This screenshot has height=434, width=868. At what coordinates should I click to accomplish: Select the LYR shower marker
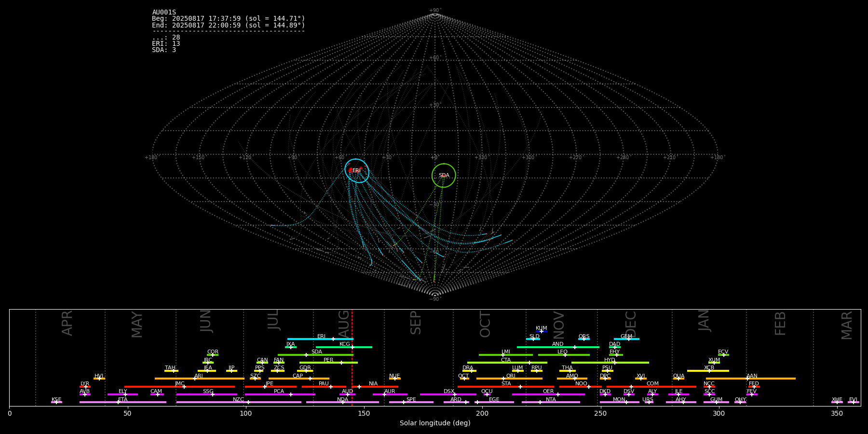(85, 387)
